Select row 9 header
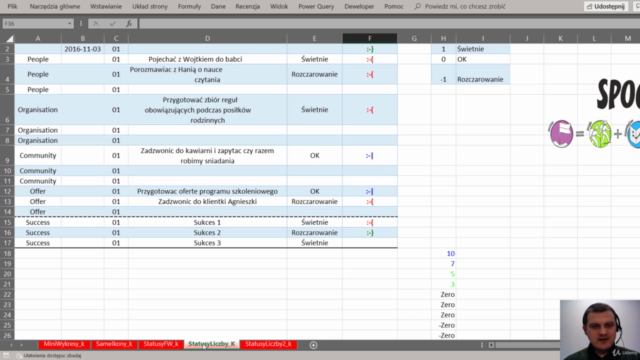This screenshot has width=640, height=360. pyautogui.click(x=7, y=156)
